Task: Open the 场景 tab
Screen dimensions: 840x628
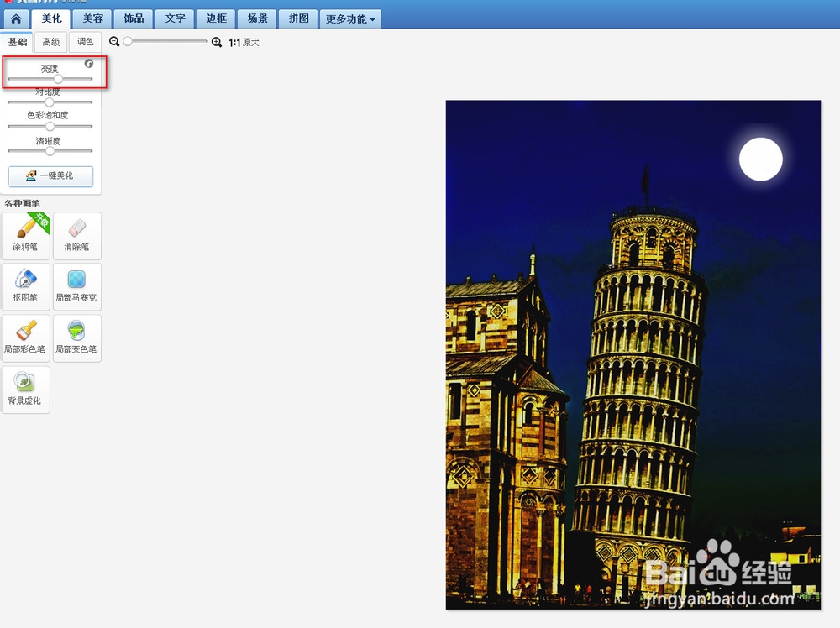Action: pyautogui.click(x=257, y=19)
